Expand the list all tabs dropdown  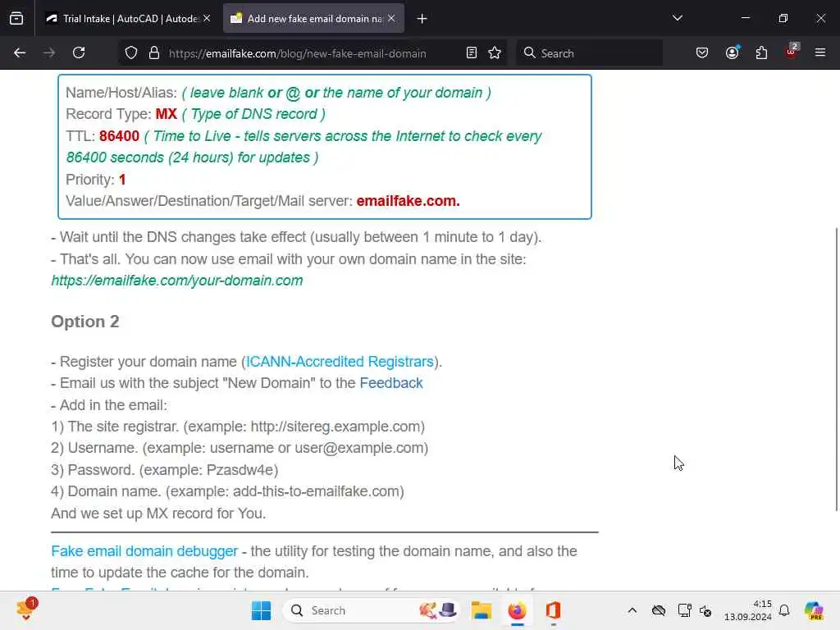coord(677,18)
